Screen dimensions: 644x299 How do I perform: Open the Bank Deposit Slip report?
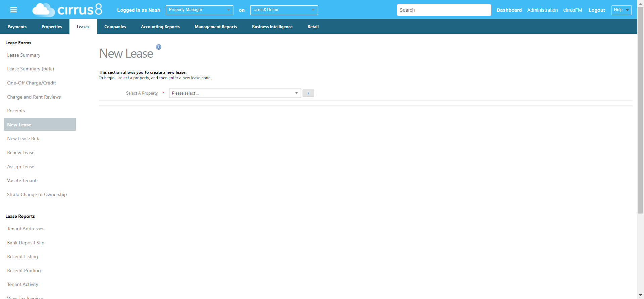(26, 243)
